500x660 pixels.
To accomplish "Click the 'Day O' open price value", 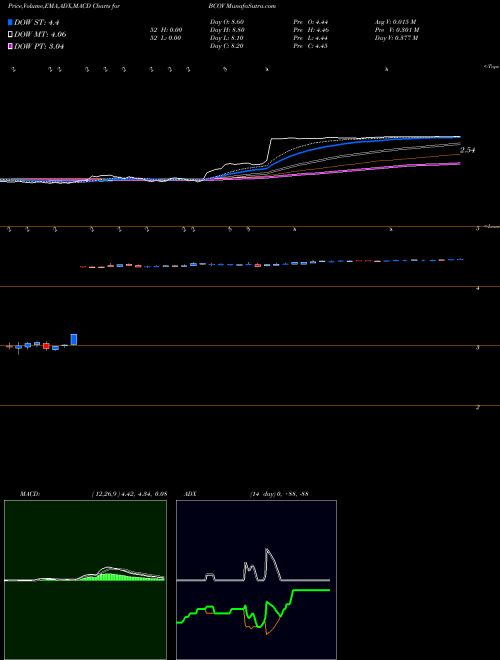I will click(x=227, y=22).
